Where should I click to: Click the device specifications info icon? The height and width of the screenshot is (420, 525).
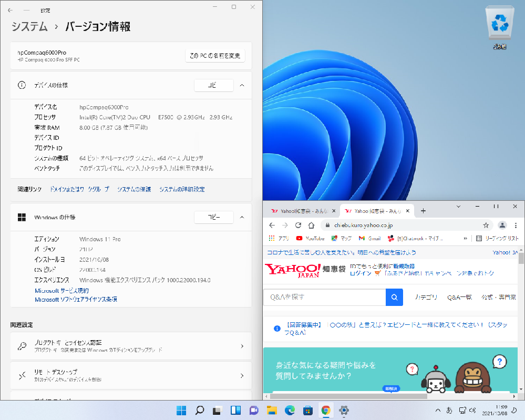coord(22,85)
